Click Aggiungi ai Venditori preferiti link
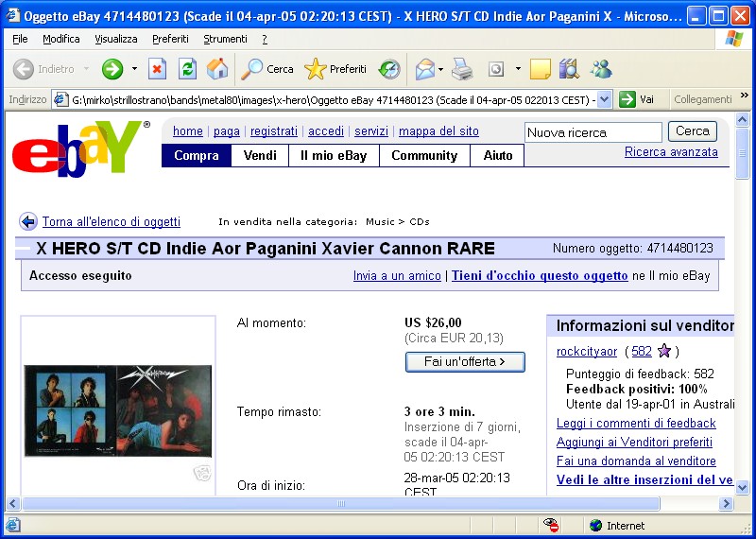756x539 pixels. (634, 442)
